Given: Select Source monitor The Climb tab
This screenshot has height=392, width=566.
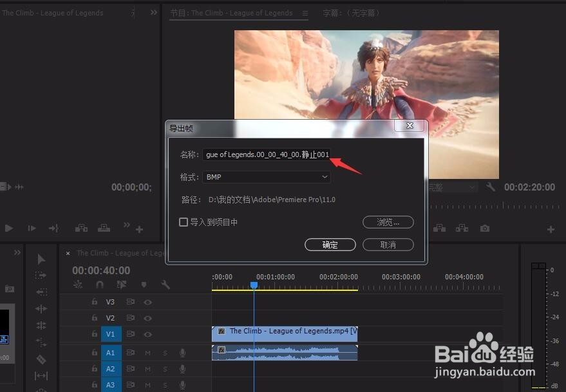Looking at the screenshot, I should 52,13.
